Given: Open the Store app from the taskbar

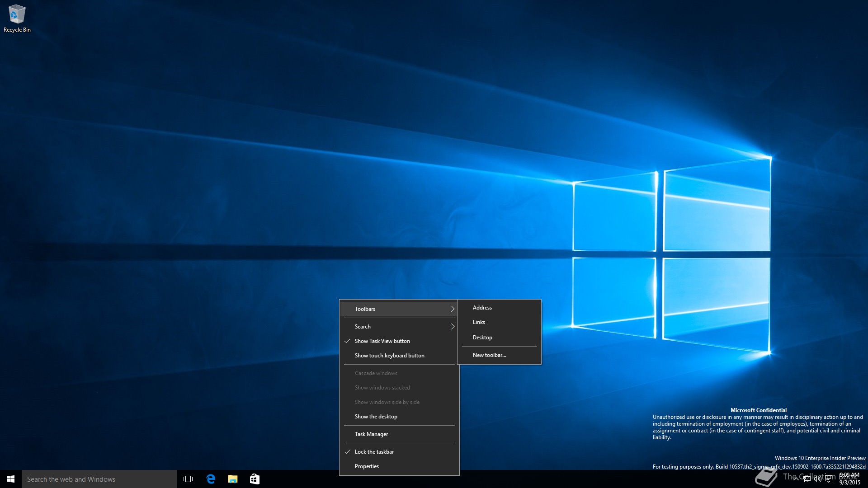Looking at the screenshot, I should coord(255,479).
